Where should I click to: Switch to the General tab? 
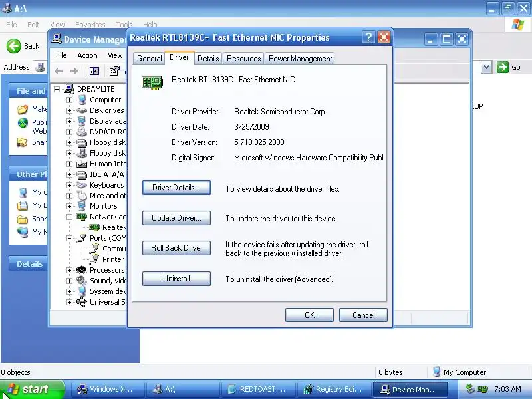149,59
